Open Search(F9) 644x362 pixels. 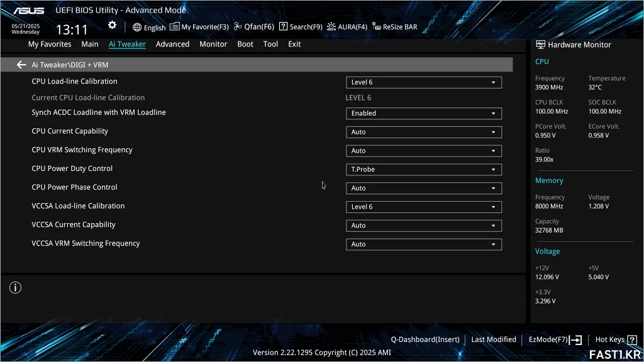click(301, 26)
